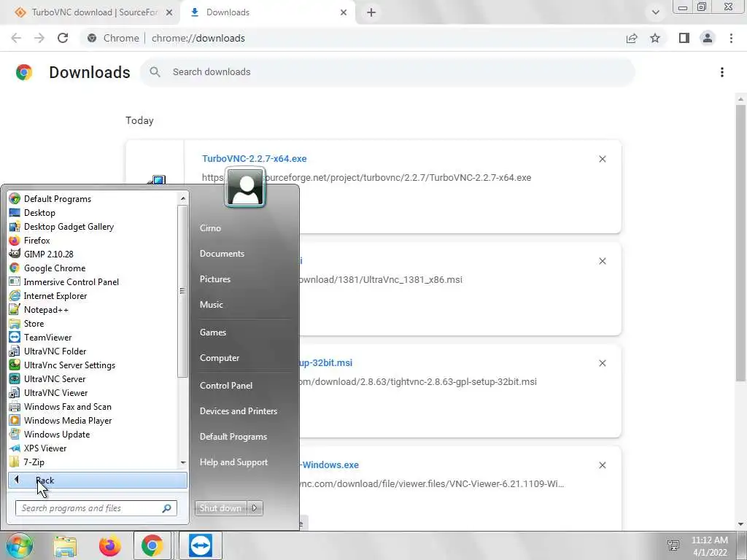747x560 pixels.
Task: Open Windows Fax and Scan
Action: [x=68, y=406]
